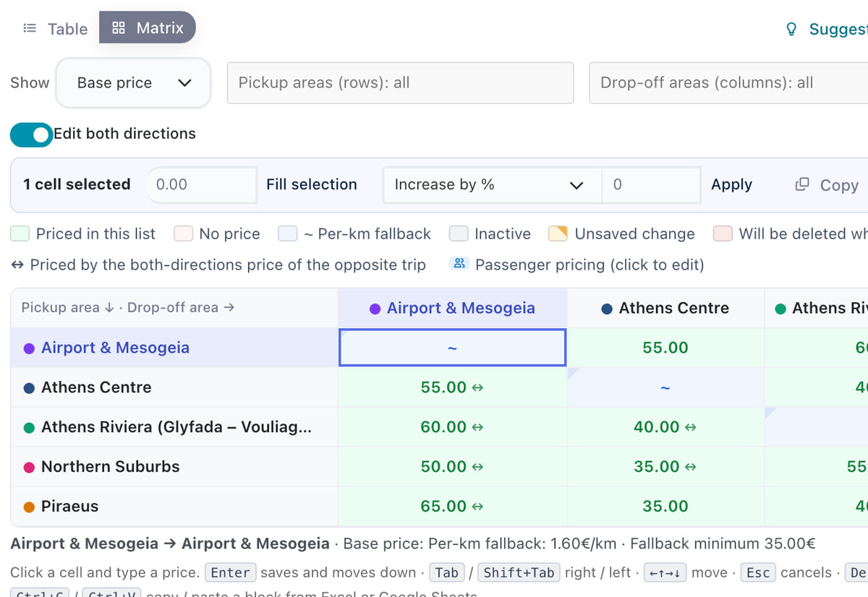Open the Pickup areas (rows) filter
Viewport: 868px width, 597px height.
tap(400, 82)
